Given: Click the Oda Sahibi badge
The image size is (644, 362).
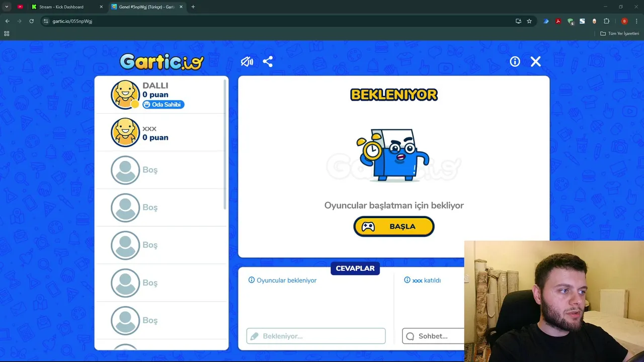Looking at the screenshot, I should coord(164,105).
